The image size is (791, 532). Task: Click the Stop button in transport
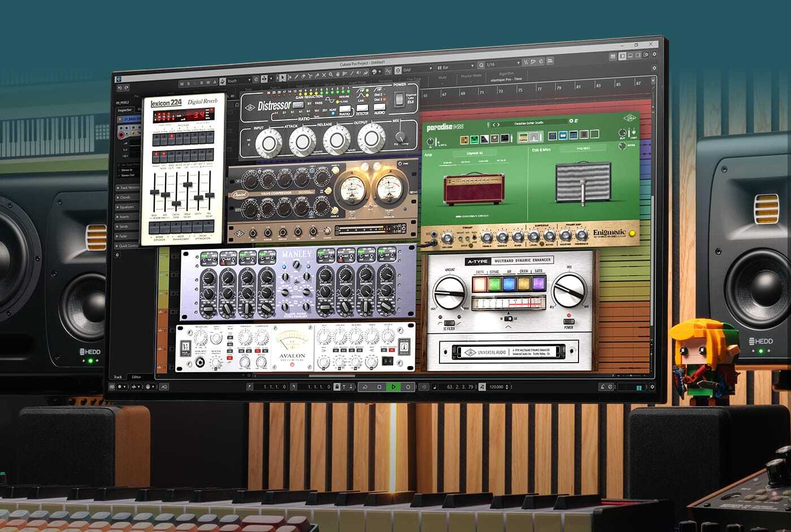coord(379,387)
